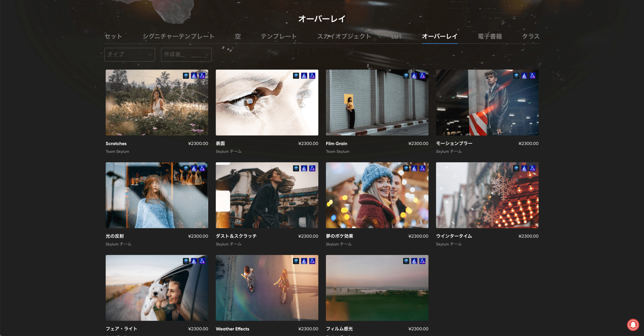644x336 pixels.
Task: Open the Scratches product title link
Action: [x=116, y=144]
